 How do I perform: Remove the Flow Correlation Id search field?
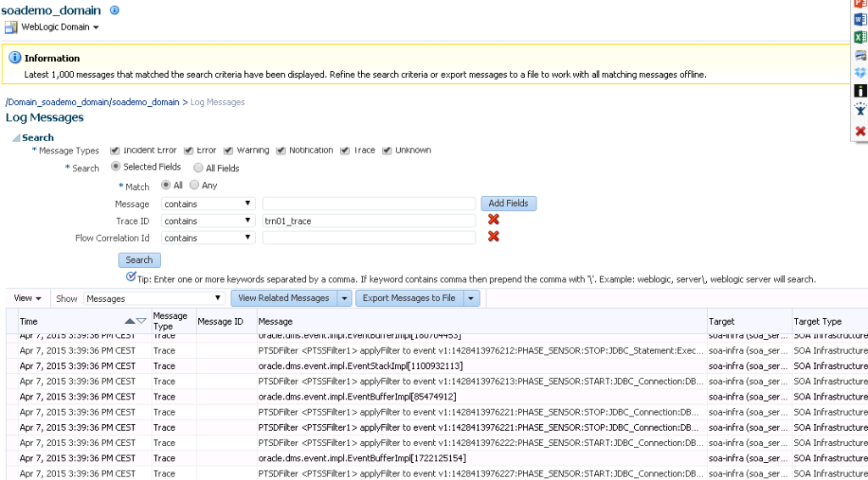(493, 237)
